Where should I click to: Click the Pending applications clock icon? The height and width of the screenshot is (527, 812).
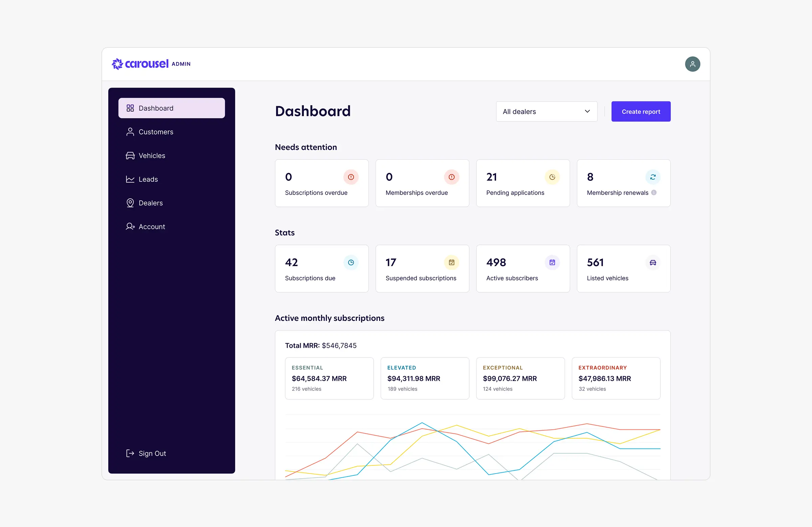pos(552,177)
